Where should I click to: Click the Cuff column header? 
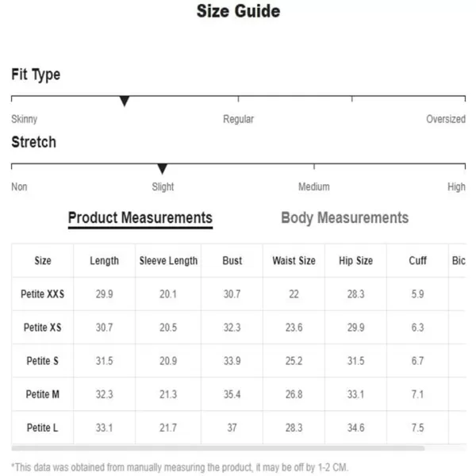pyautogui.click(x=418, y=260)
